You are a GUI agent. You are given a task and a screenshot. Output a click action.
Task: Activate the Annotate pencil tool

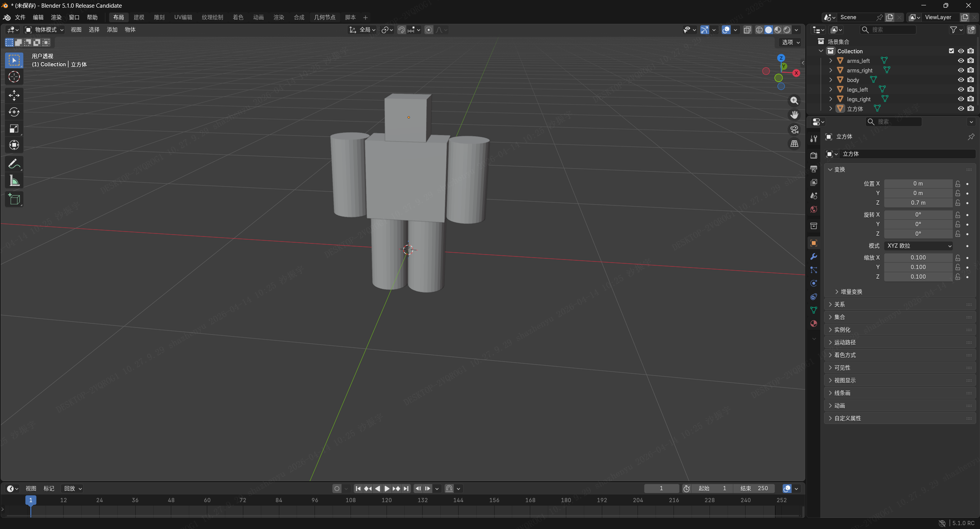click(14, 164)
